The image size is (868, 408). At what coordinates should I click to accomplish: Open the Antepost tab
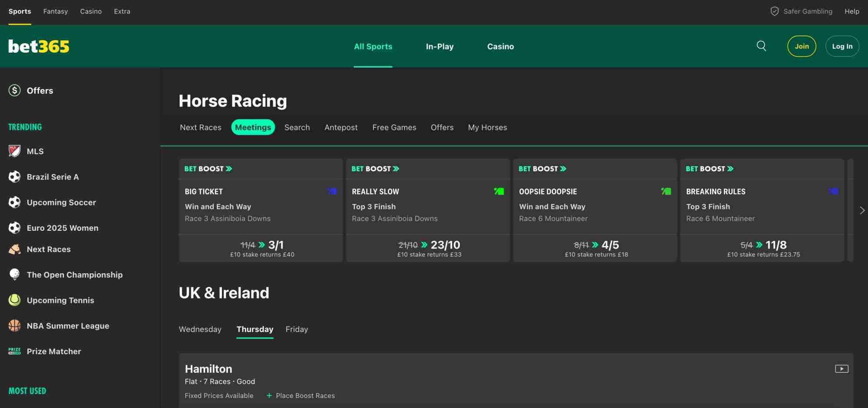coord(341,127)
